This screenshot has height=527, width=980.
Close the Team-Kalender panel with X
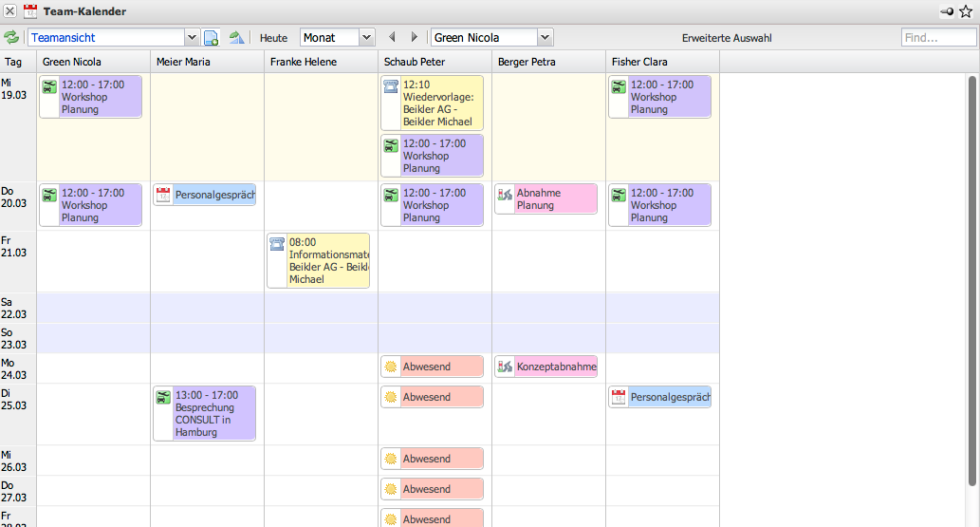pyautogui.click(x=9, y=11)
